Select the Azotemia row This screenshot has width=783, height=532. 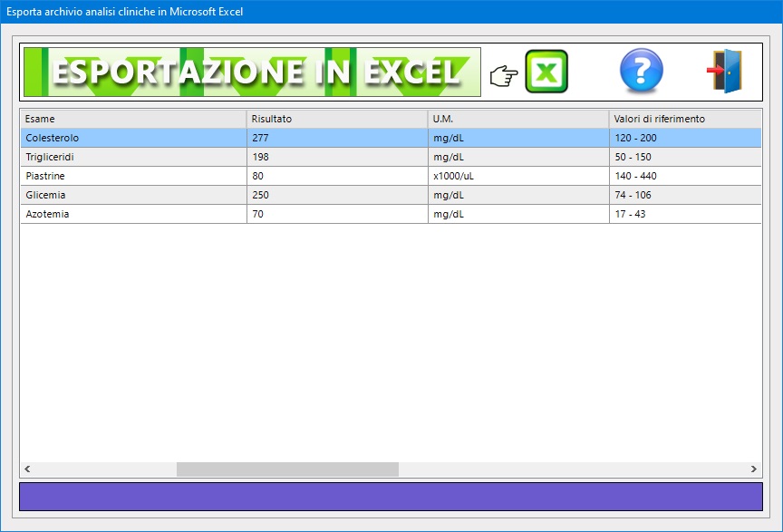click(x=391, y=214)
